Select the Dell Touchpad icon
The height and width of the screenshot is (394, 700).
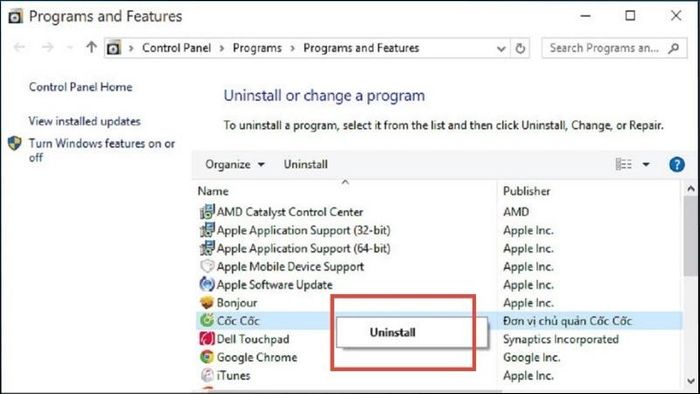(207, 339)
